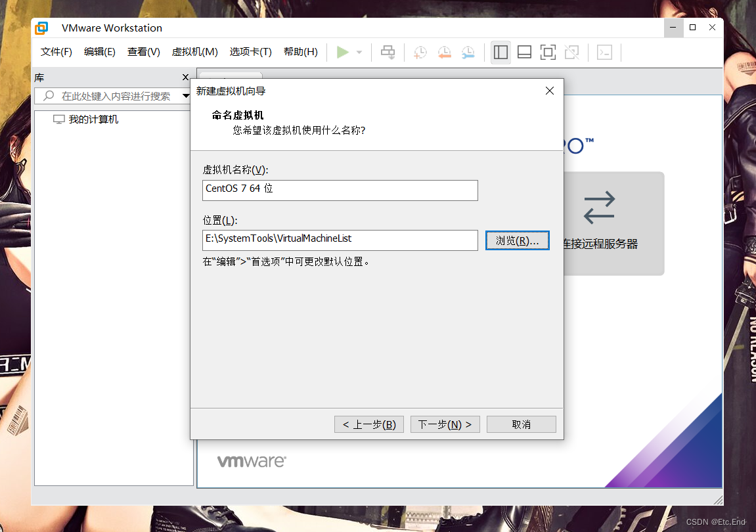Image resolution: width=756 pixels, height=532 pixels.
Task: Click the vmware logo on home page
Action: pyautogui.click(x=251, y=461)
